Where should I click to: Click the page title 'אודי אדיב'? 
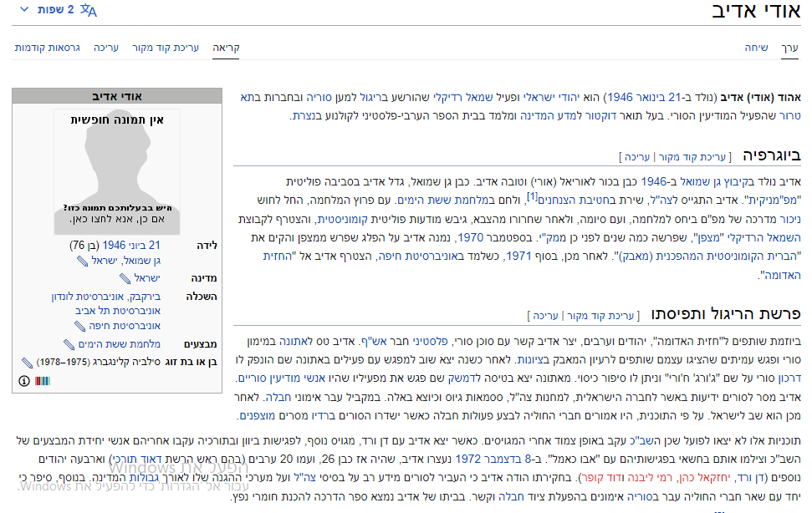coord(756,11)
